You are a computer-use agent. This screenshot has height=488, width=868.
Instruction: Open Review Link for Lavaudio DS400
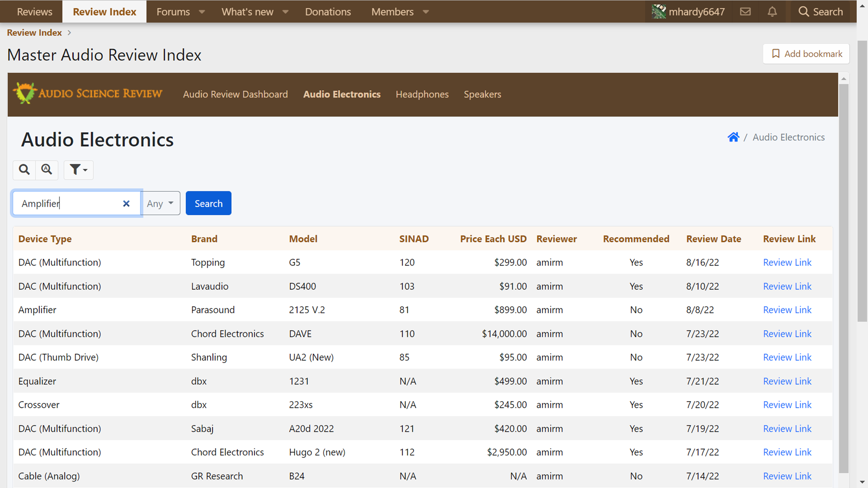[x=787, y=286]
